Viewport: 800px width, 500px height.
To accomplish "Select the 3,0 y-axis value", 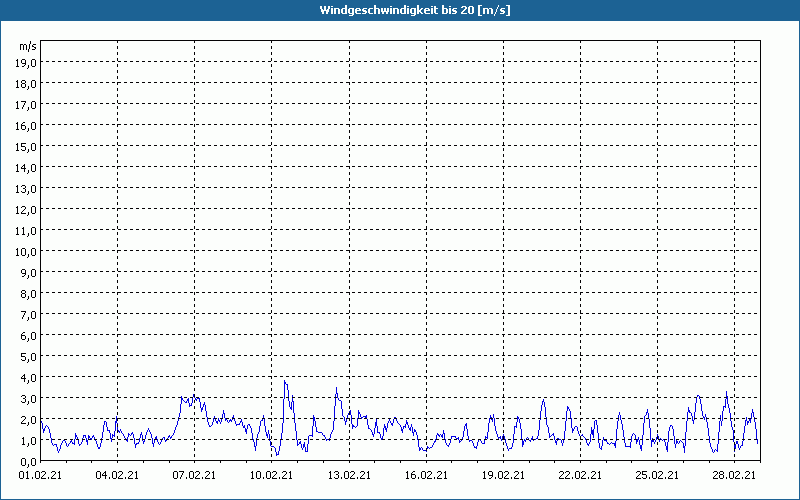I will click(29, 399).
